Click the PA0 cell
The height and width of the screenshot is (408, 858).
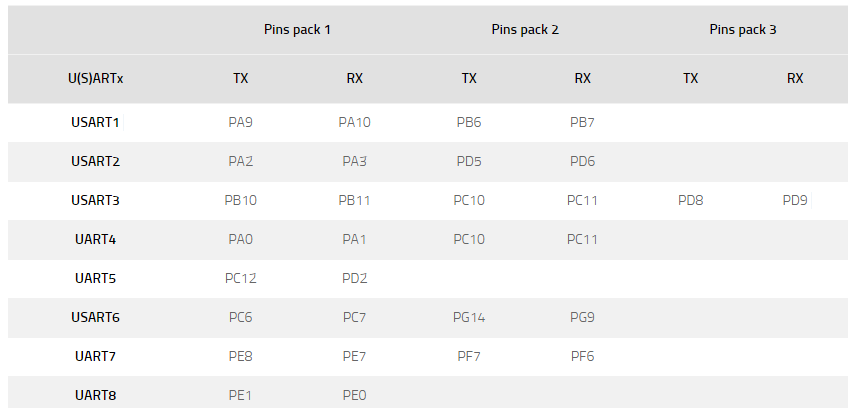(240, 239)
